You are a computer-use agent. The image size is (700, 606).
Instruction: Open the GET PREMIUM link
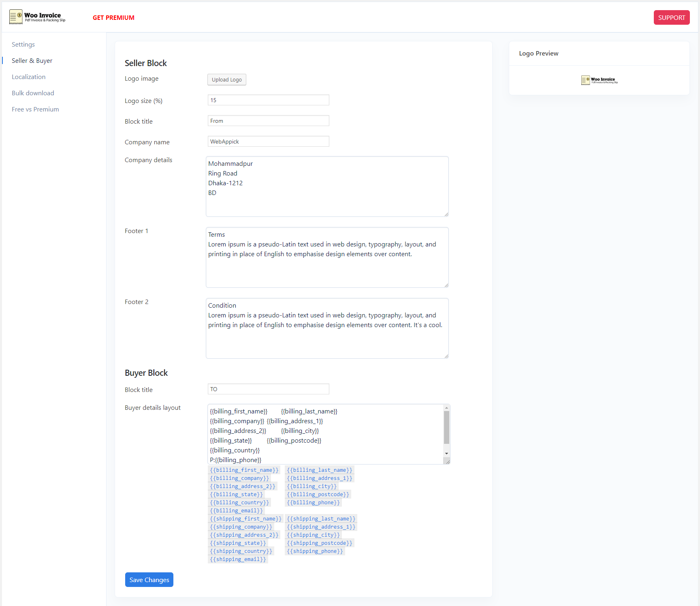(x=113, y=18)
